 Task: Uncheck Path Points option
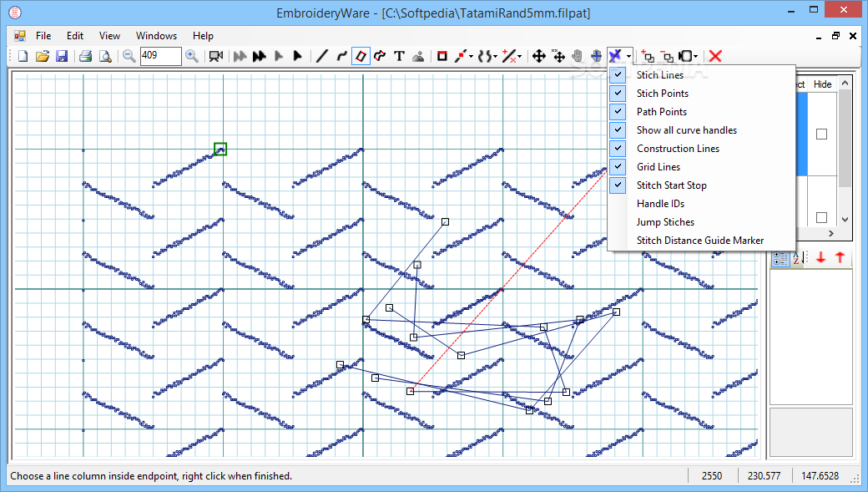point(701,111)
